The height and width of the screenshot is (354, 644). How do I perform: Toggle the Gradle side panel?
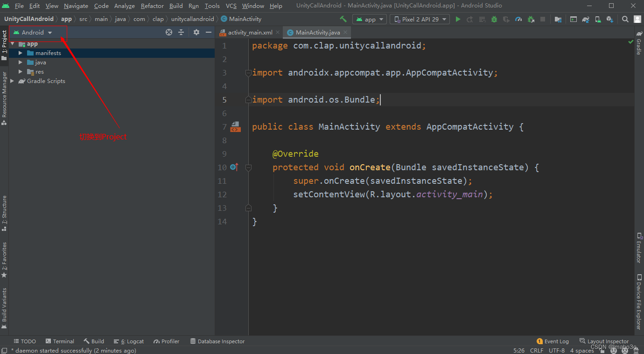[639, 43]
